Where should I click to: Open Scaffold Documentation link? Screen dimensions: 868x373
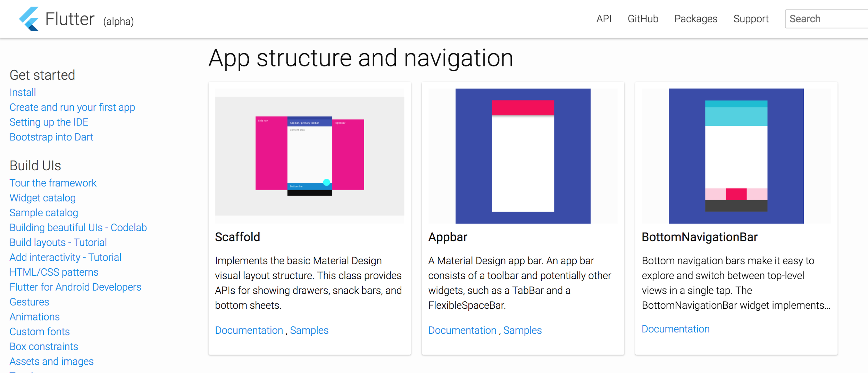(249, 330)
